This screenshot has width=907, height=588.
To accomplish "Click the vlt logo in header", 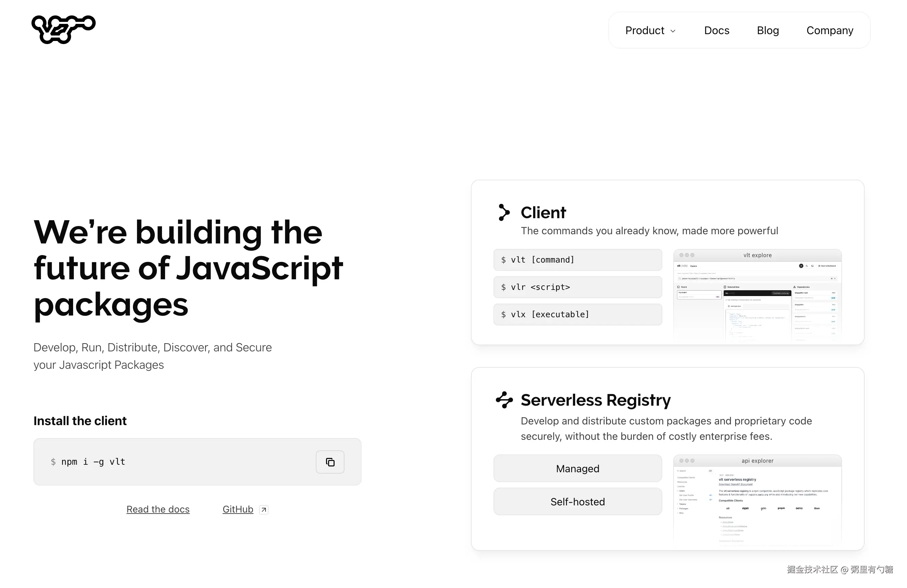I will (x=63, y=30).
